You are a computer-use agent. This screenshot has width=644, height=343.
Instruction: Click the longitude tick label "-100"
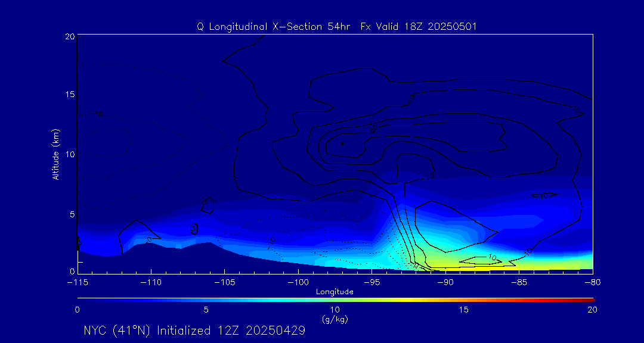point(298,283)
